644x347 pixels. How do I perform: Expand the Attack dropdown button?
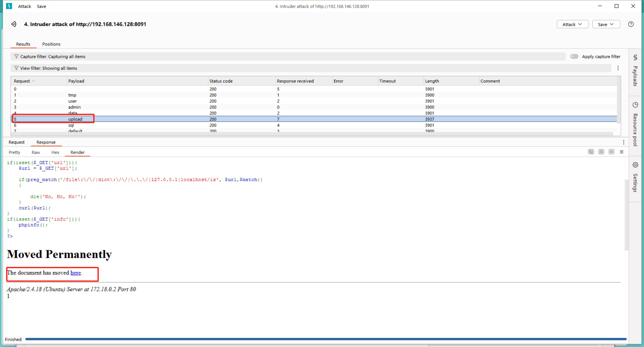(x=572, y=24)
